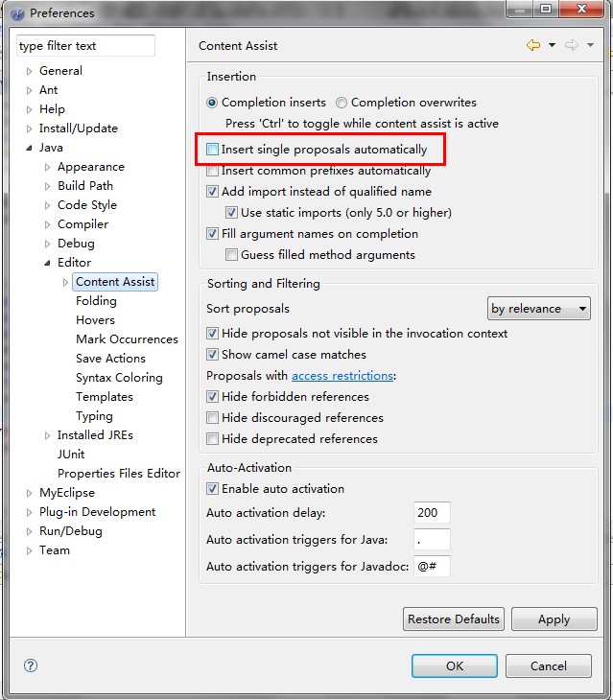The width and height of the screenshot is (613, 700).
Task: Expand the Installed JREs node
Action: [48, 435]
